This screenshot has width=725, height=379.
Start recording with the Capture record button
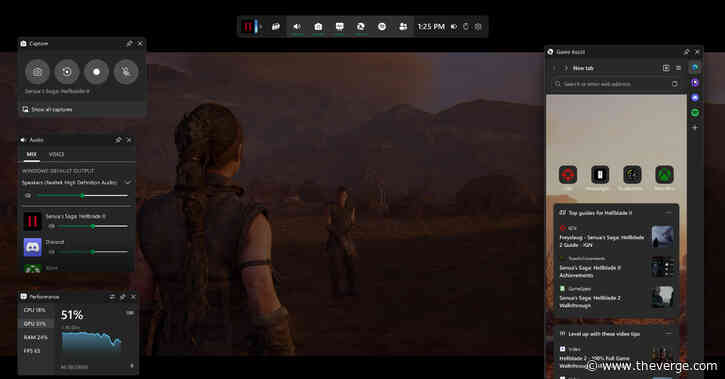click(x=96, y=72)
